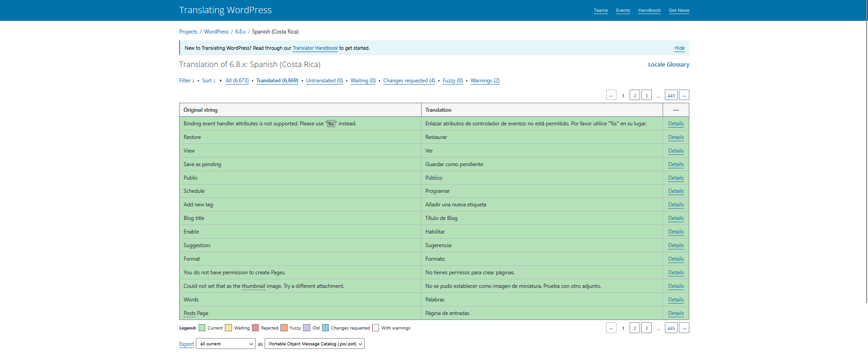Click the translation 'Título de Blog'
Screen dimensions: 868x358
(441, 218)
